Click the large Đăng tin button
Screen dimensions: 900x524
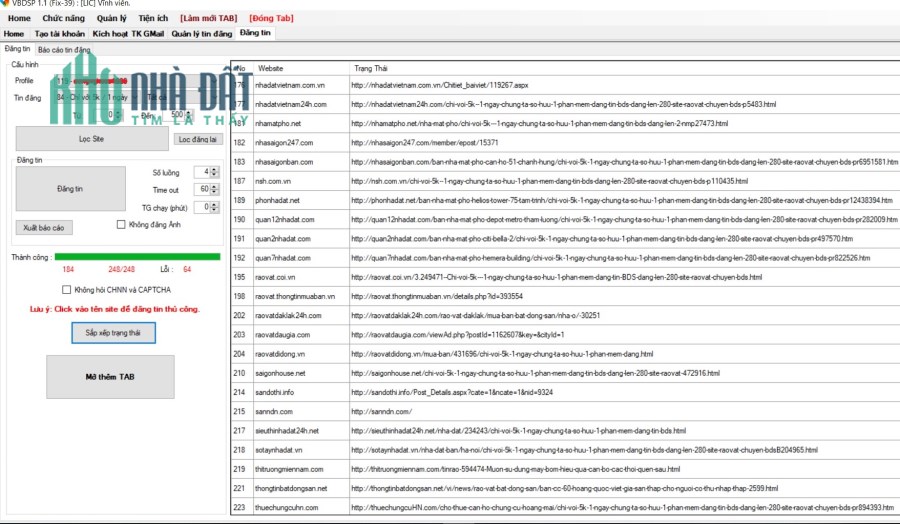point(71,189)
